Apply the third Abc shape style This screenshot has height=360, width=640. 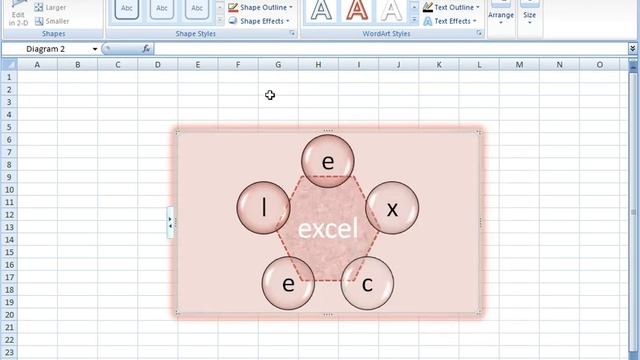pyautogui.click(x=197, y=9)
